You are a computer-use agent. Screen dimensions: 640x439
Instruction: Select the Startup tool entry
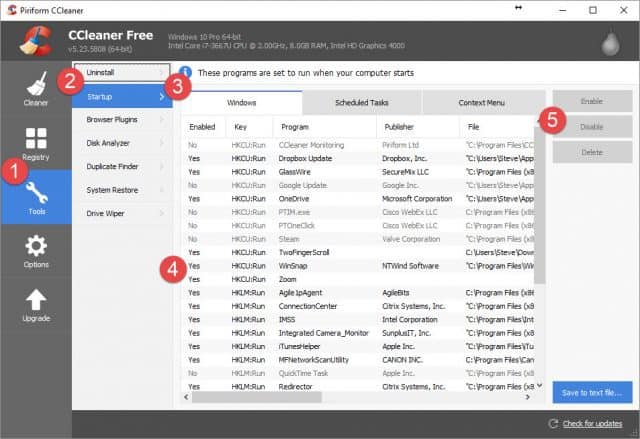pyautogui.click(x=122, y=97)
